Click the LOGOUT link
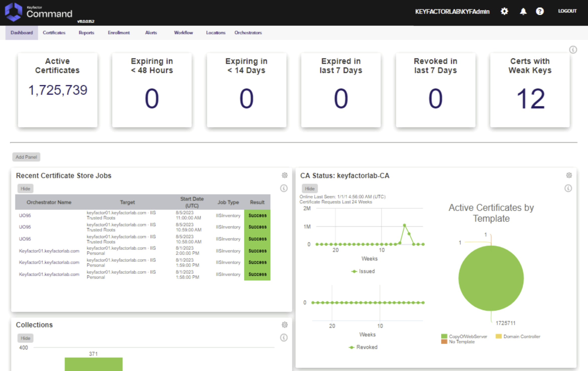The width and height of the screenshot is (588, 371). coord(567,11)
